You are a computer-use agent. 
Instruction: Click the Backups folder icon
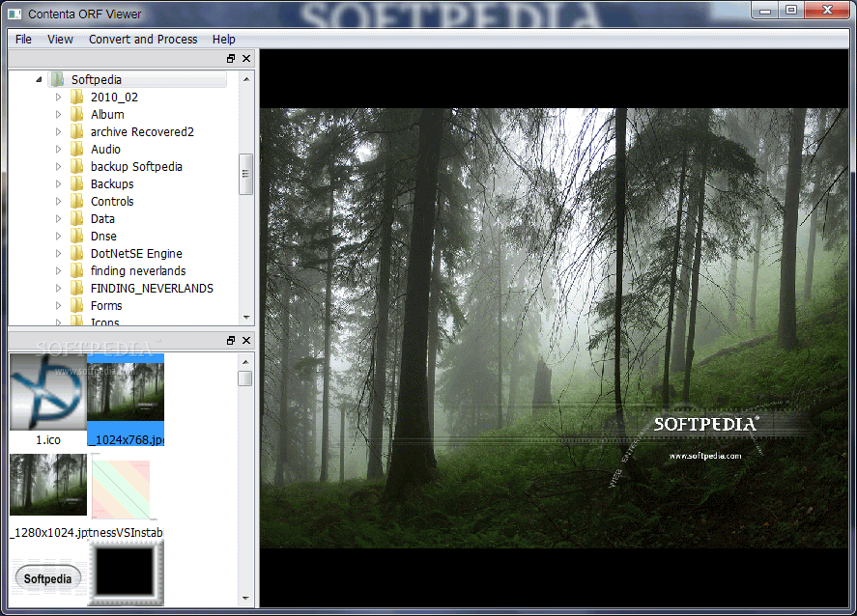[76, 184]
